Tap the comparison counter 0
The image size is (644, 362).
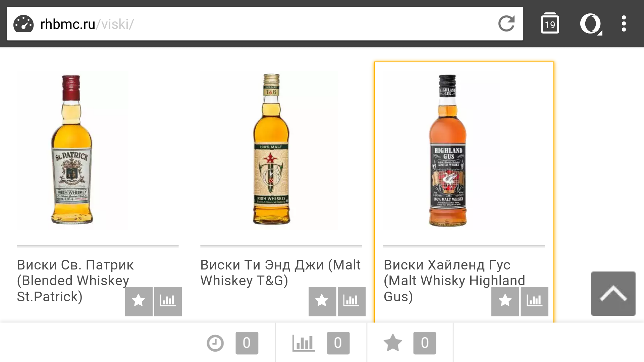(338, 343)
